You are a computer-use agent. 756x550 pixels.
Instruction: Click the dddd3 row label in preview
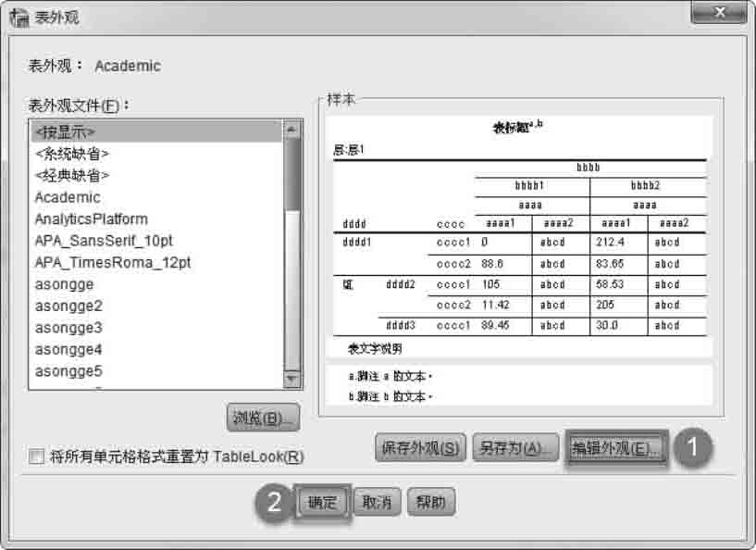pyautogui.click(x=400, y=326)
